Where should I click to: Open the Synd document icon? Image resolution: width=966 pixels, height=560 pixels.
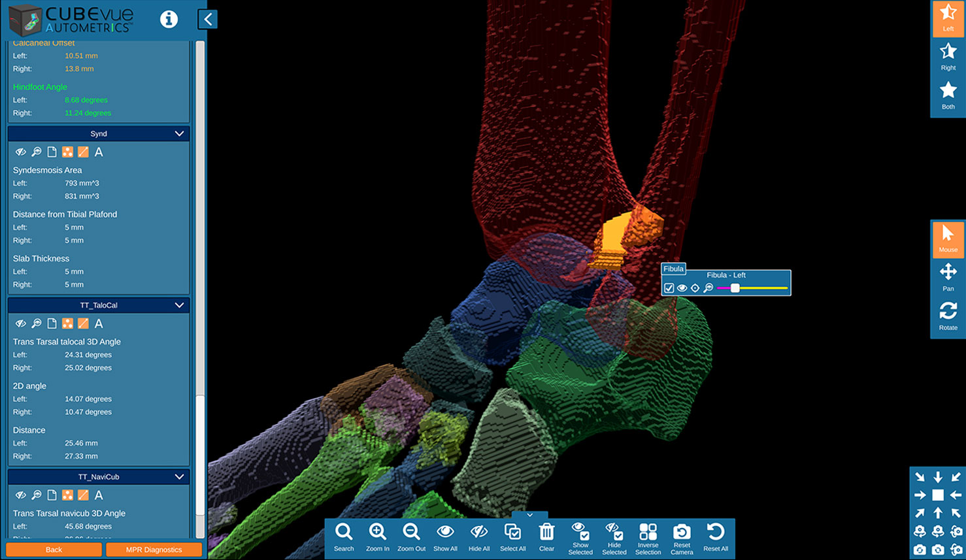[x=52, y=152]
